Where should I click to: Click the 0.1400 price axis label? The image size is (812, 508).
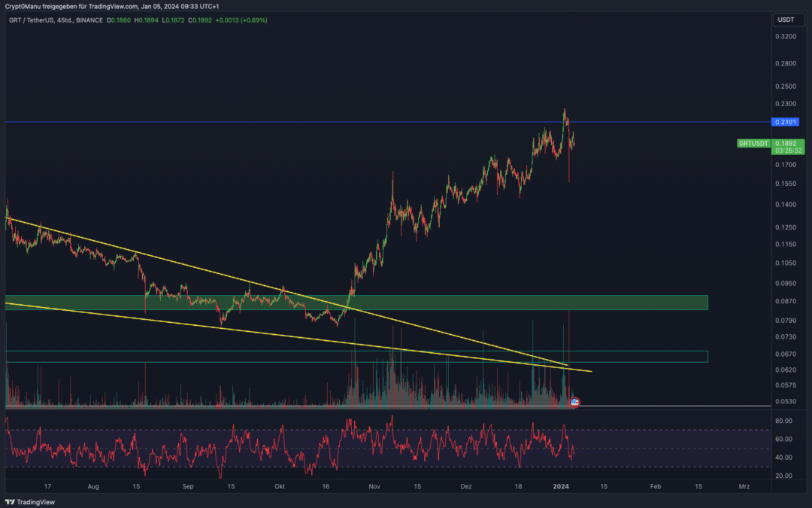[786, 205]
